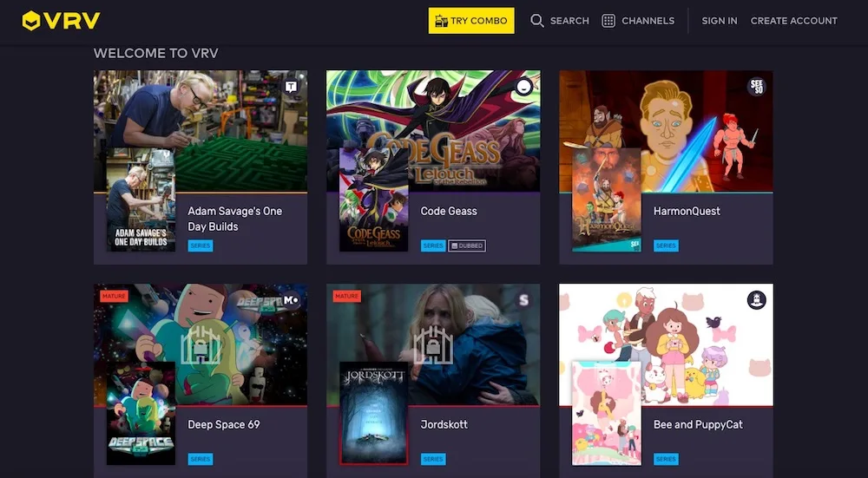The image size is (868, 478).
Task: Click the Crunchyroll channel badge on Code Geass card
Action: (523, 87)
